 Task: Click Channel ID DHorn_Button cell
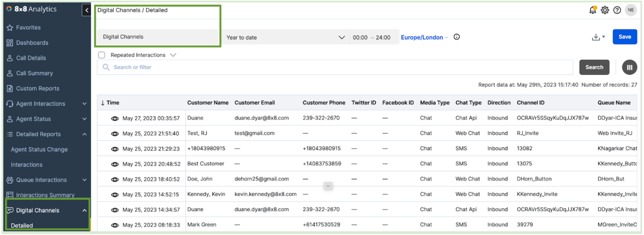534,179
